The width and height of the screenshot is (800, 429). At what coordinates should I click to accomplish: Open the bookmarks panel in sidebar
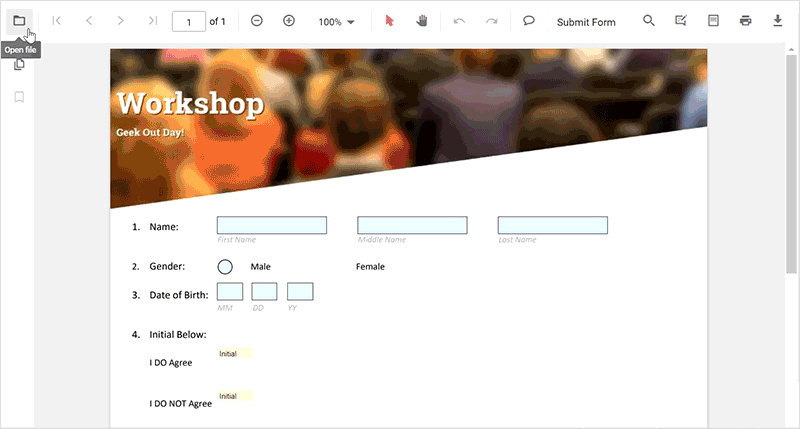(x=19, y=97)
